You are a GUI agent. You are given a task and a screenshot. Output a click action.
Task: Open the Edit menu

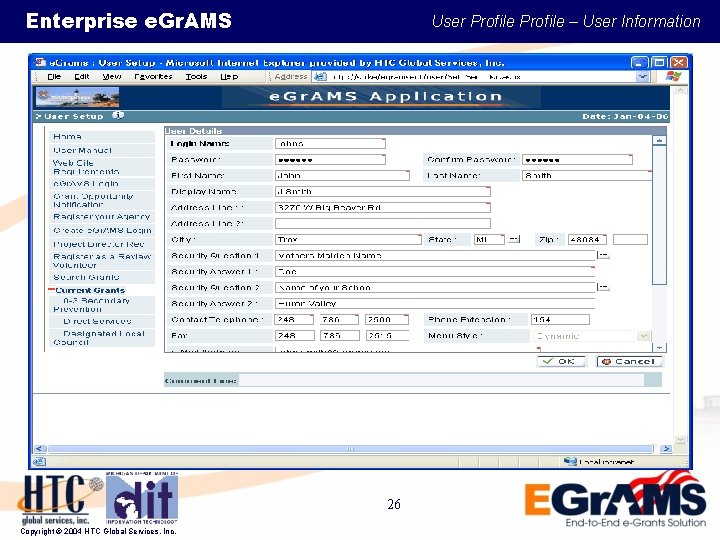[x=82, y=77]
